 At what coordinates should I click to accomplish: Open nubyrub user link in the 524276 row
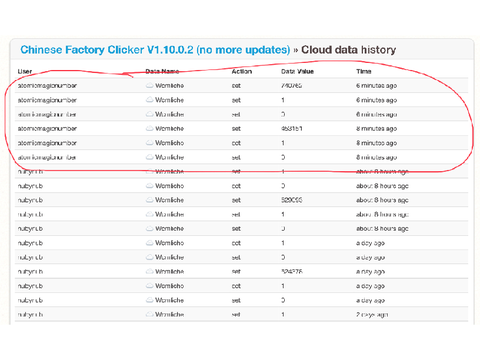pyautogui.click(x=30, y=272)
